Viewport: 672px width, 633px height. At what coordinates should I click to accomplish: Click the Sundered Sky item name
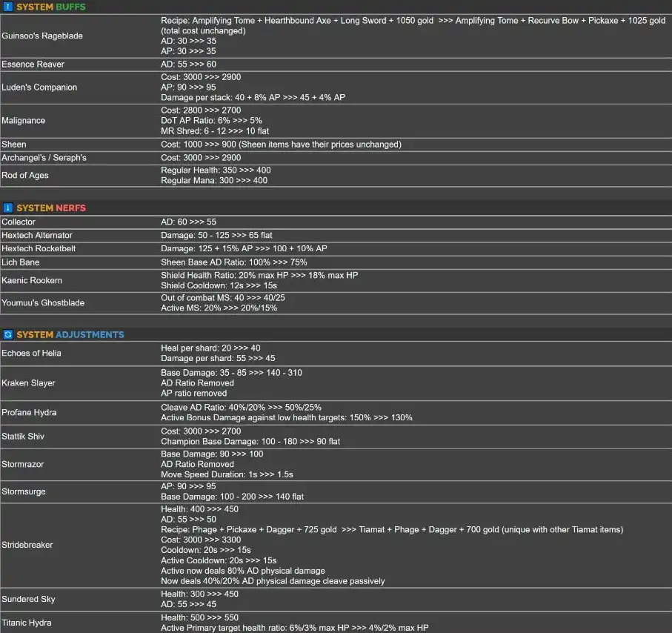28,599
